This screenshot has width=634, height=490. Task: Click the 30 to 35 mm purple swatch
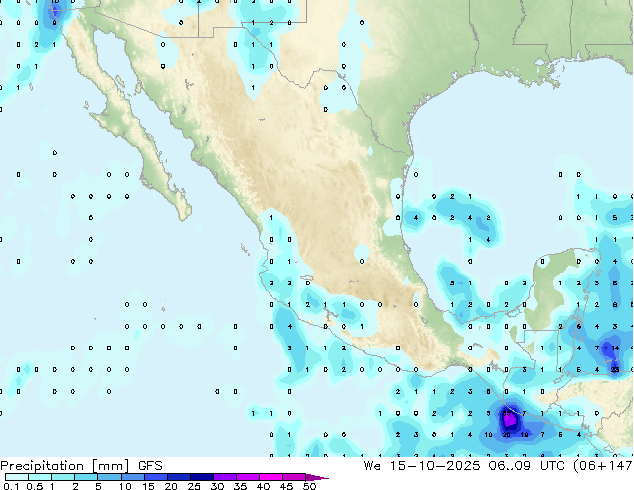(x=225, y=477)
